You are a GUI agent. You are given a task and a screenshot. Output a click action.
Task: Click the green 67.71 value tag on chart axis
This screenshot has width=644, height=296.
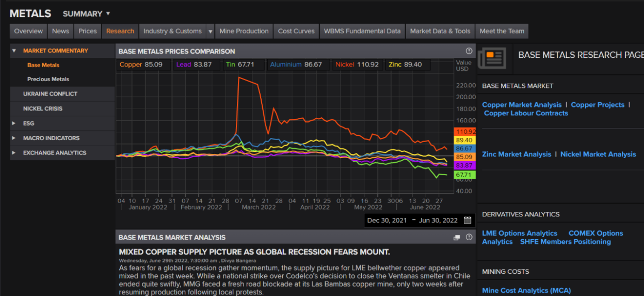[464, 175]
